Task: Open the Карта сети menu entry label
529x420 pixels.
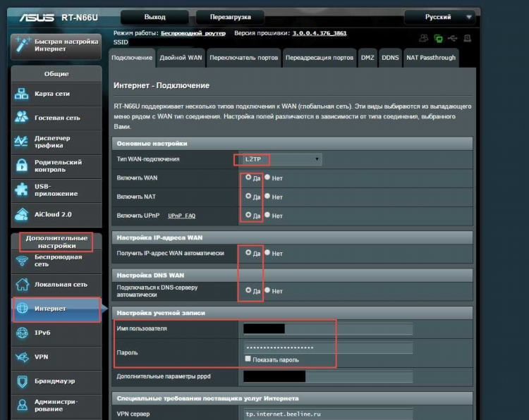Action: pyautogui.click(x=52, y=94)
